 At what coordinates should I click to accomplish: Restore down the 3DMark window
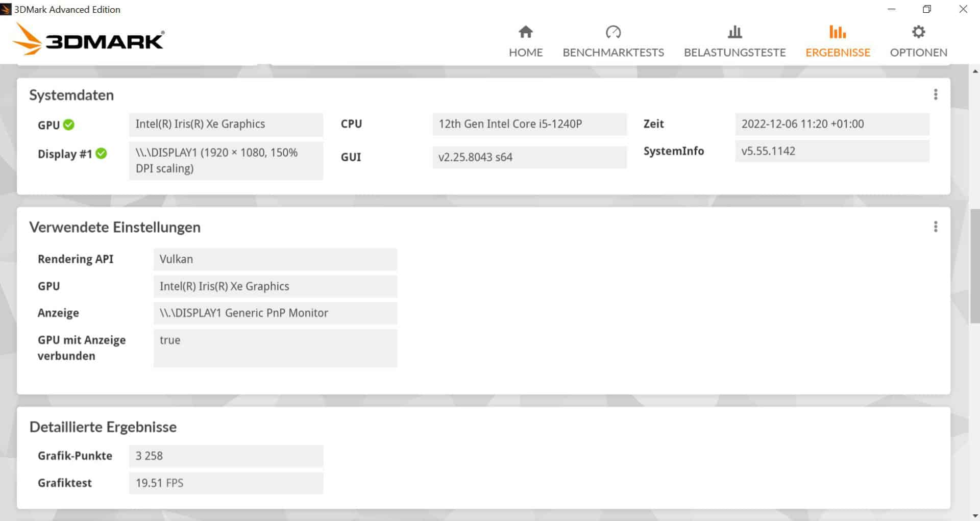point(927,9)
